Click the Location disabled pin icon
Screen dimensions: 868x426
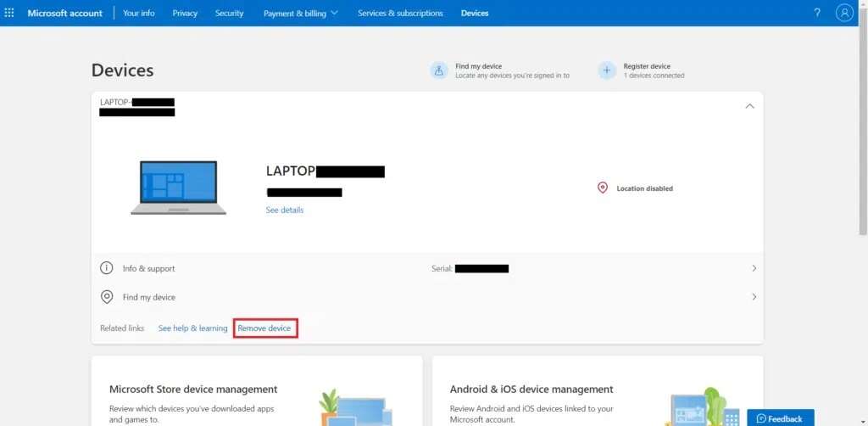pyautogui.click(x=603, y=188)
